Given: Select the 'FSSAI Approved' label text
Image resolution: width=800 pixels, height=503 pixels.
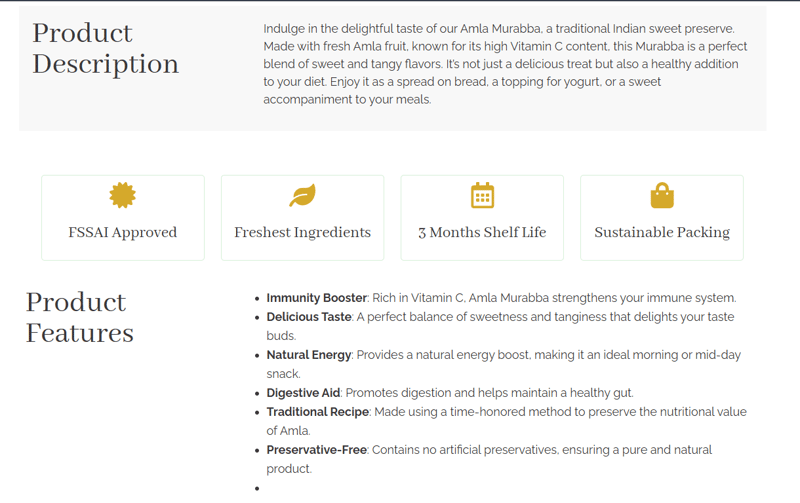Looking at the screenshot, I should [122, 232].
